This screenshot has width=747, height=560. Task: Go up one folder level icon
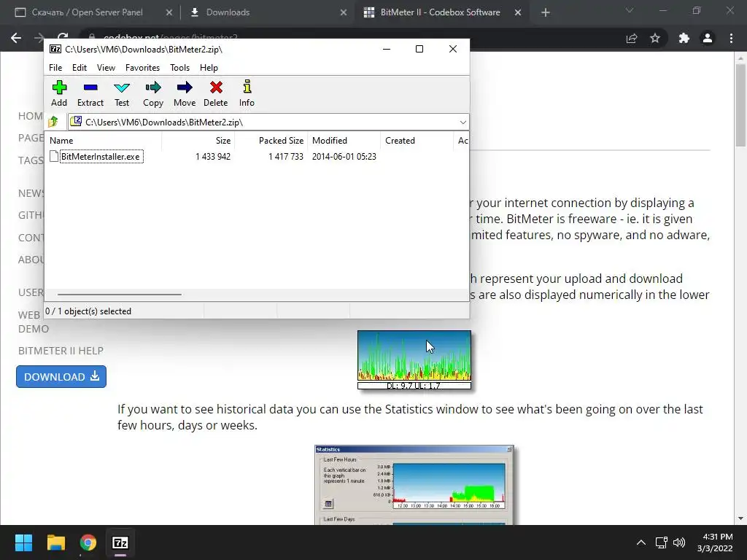(x=53, y=122)
